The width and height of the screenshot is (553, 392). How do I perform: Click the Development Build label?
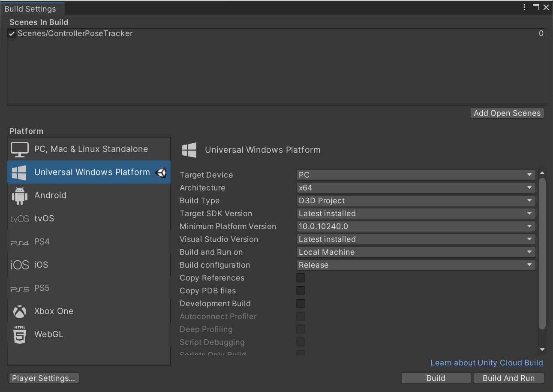pyautogui.click(x=215, y=304)
